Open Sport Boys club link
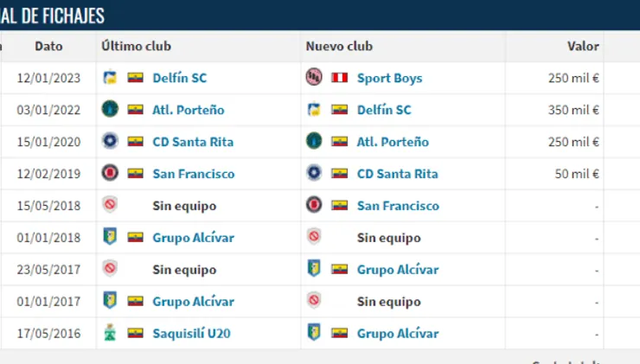The image size is (640, 364). (x=389, y=78)
